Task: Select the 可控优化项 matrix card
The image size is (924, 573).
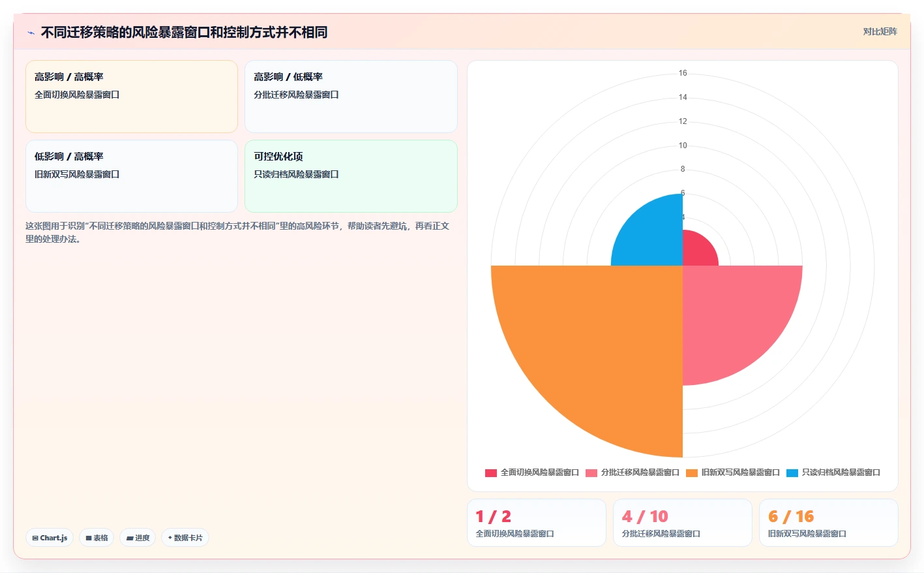Action: (x=351, y=176)
